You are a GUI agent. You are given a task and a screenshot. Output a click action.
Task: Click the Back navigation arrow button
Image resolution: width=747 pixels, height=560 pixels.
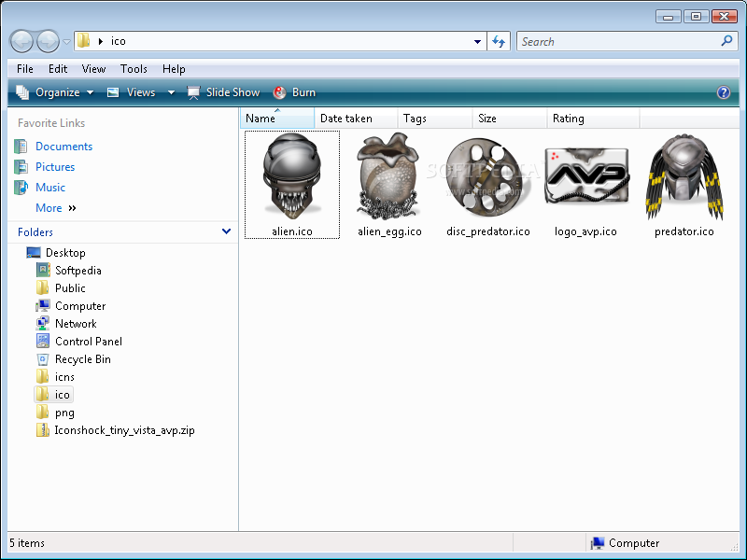point(21,41)
